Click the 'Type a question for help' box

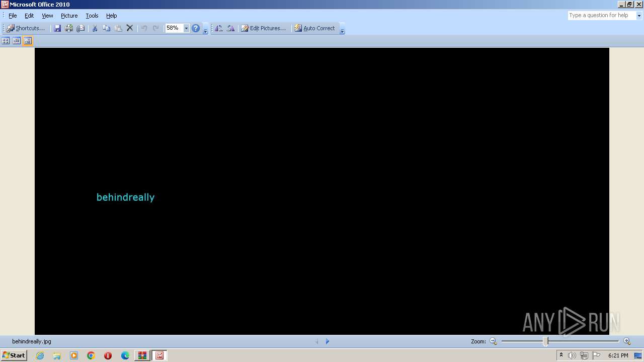(602, 16)
